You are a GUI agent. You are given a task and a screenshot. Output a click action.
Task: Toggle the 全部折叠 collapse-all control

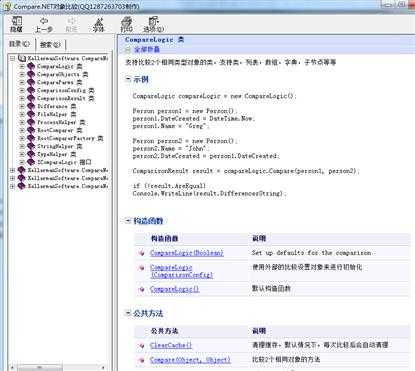[142, 50]
